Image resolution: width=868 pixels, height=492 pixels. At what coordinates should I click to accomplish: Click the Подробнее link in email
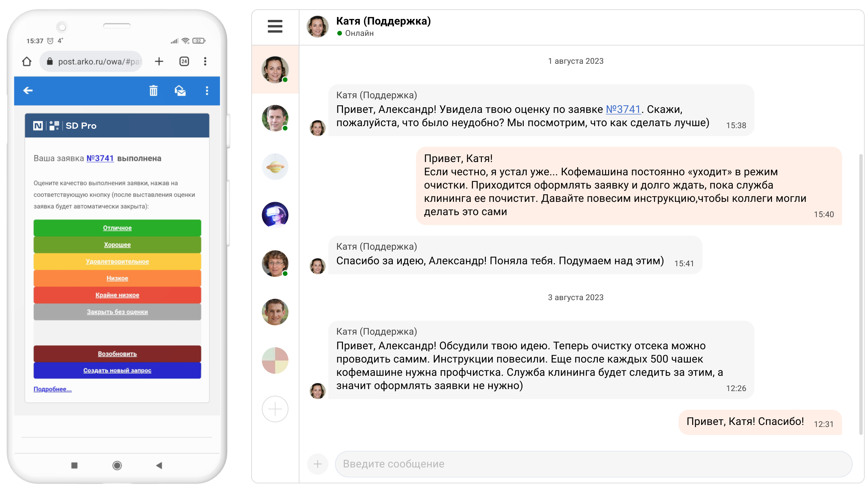pyautogui.click(x=53, y=389)
